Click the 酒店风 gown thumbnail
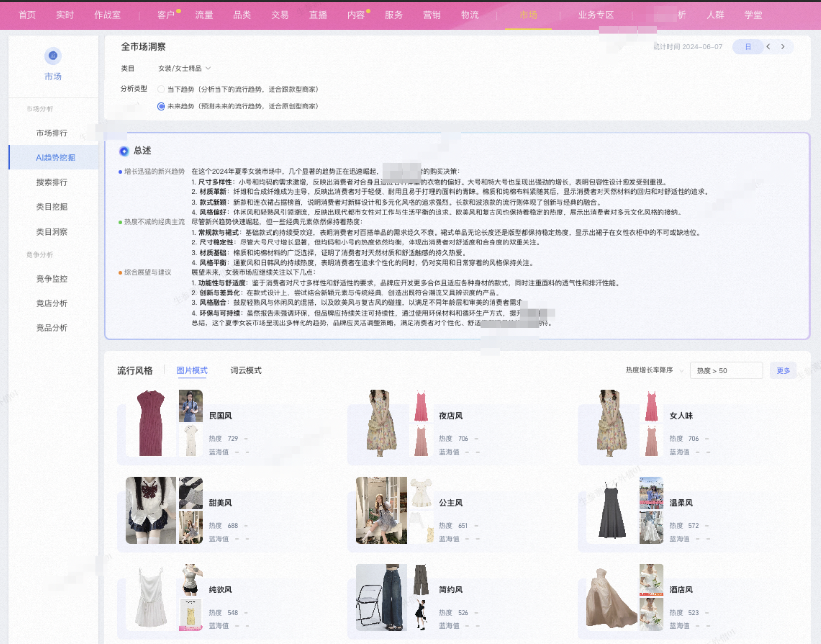The height and width of the screenshot is (644, 821). (612, 597)
